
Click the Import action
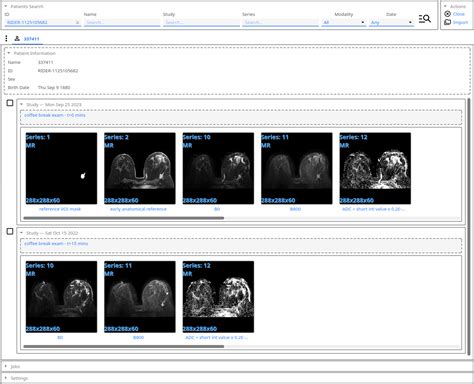456,22
